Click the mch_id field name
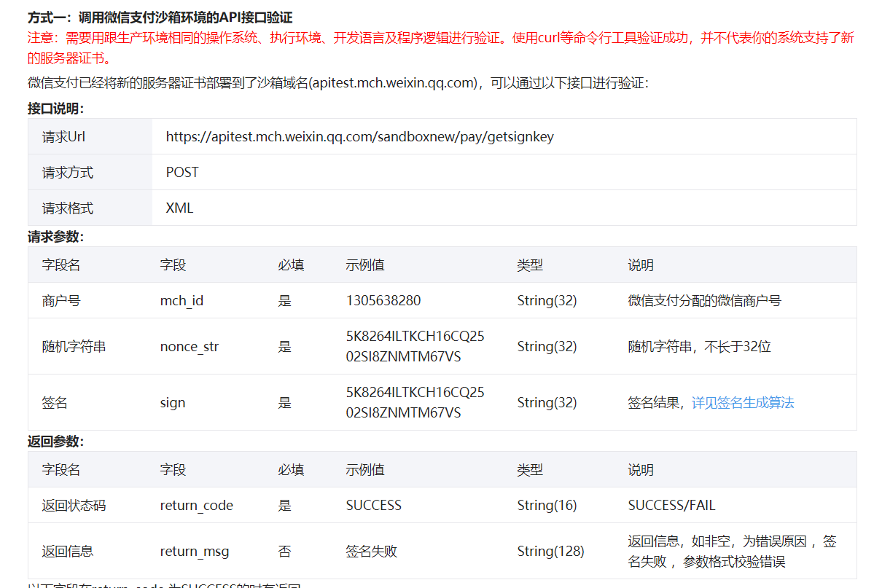The height and width of the screenshot is (588, 874). pyautogui.click(x=182, y=301)
